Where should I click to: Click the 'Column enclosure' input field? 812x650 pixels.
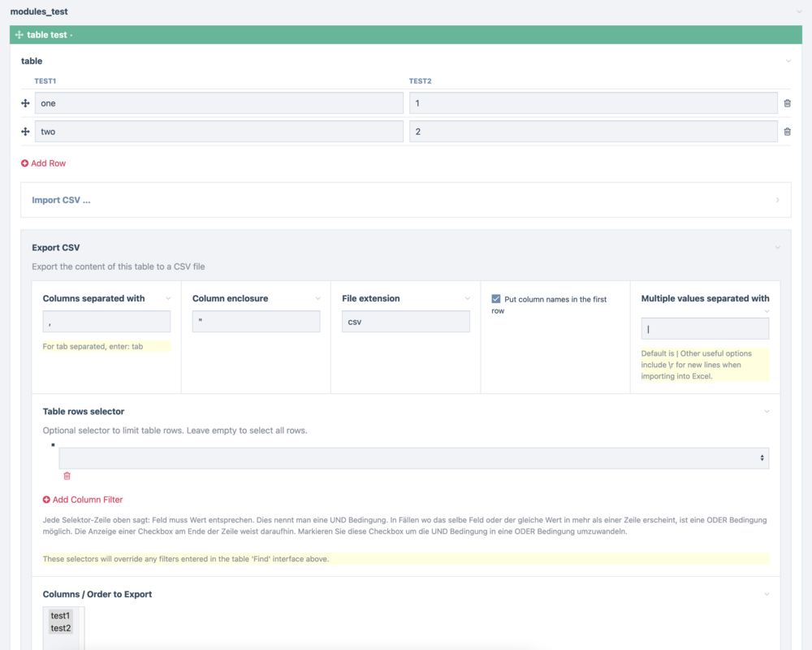pos(256,322)
